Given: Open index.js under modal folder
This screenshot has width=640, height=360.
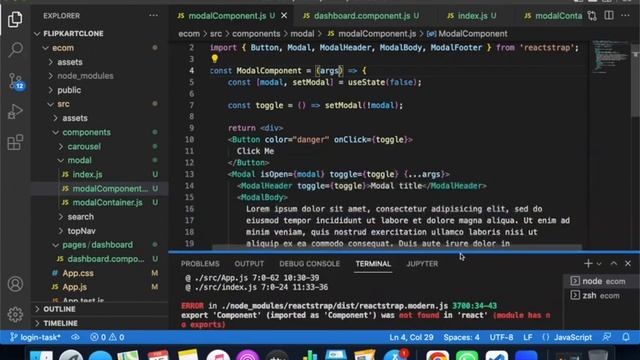Looking at the screenshot, I should tap(100, 174).
